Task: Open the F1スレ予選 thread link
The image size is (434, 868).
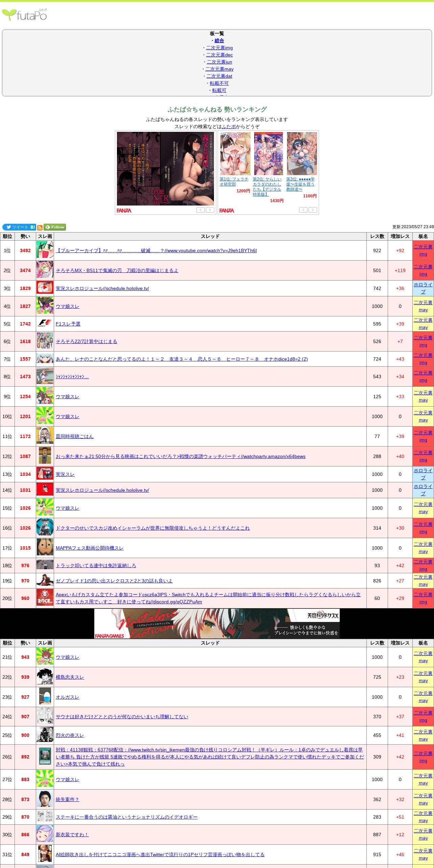Action: [x=68, y=324]
